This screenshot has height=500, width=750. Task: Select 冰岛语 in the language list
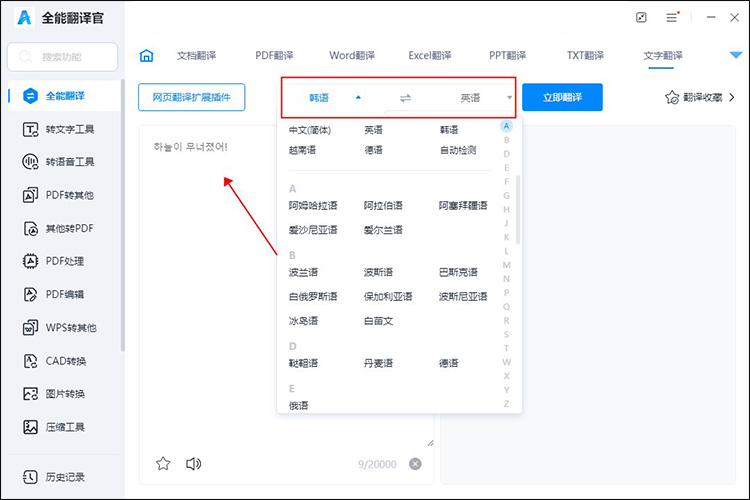click(303, 321)
